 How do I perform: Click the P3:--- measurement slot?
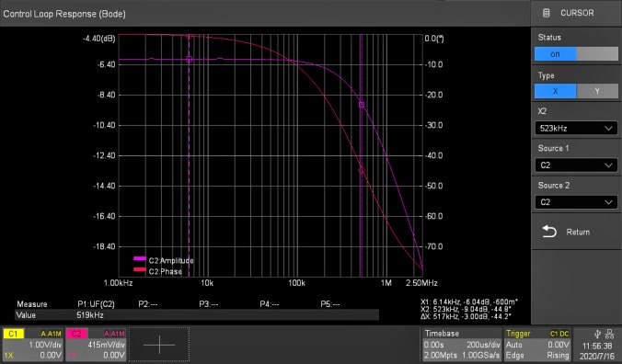click(209, 304)
